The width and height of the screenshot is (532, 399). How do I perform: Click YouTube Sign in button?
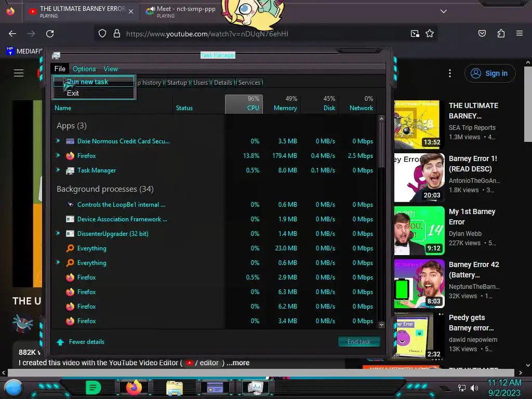[489, 73]
